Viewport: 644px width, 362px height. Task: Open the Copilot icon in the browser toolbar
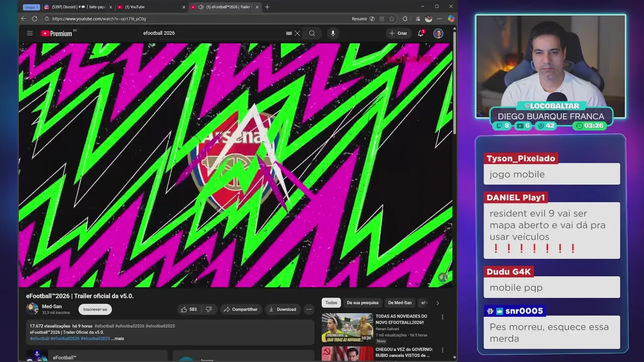coord(451,19)
